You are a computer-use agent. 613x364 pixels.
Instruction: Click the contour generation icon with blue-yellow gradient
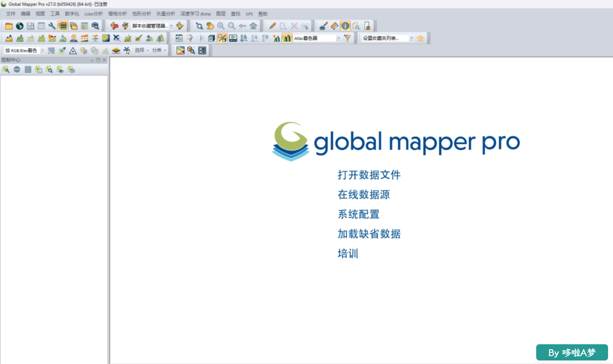106,38
